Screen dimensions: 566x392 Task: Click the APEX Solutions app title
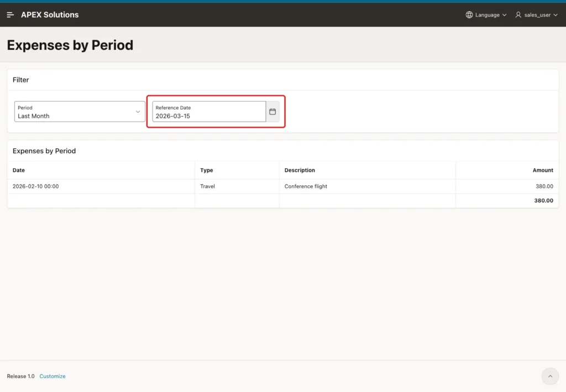tap(50, 15)
